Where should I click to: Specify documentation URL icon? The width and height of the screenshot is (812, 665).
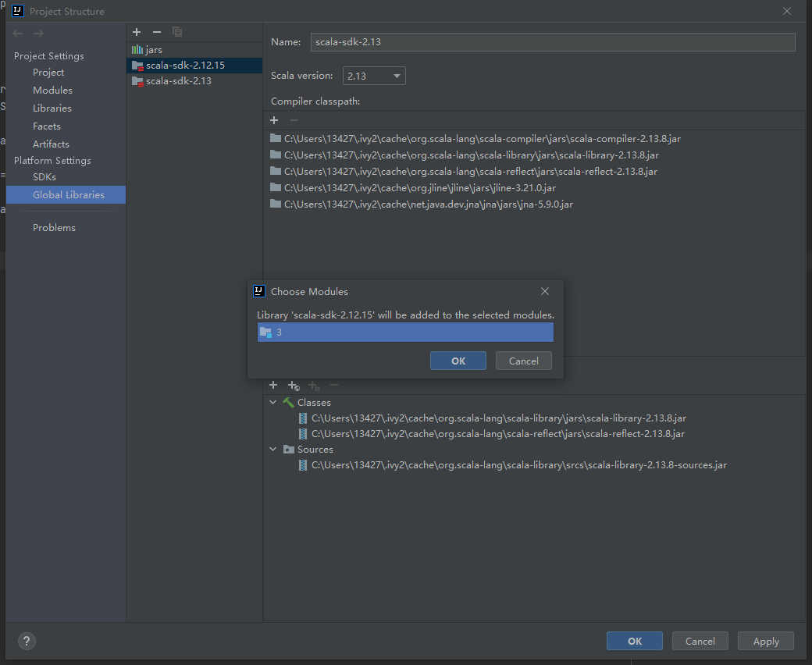[x=294, y=386]
